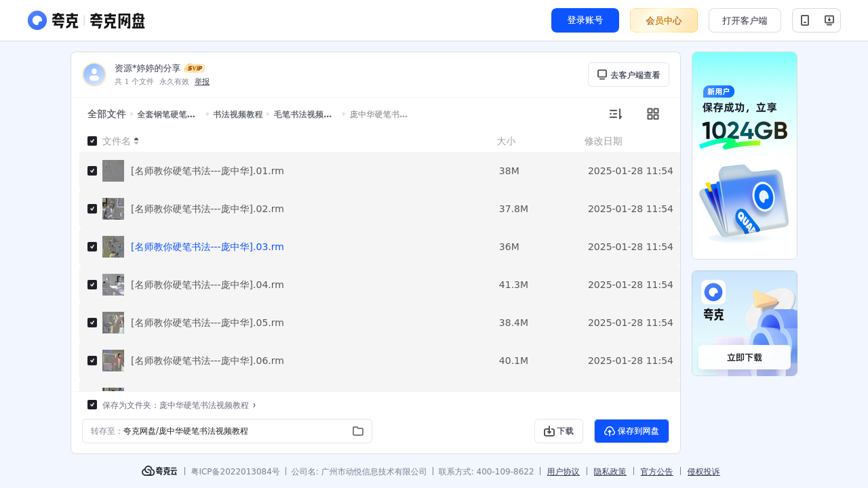Click the 41.3M size cell
The image size is (868, 488).
(513, 285)
